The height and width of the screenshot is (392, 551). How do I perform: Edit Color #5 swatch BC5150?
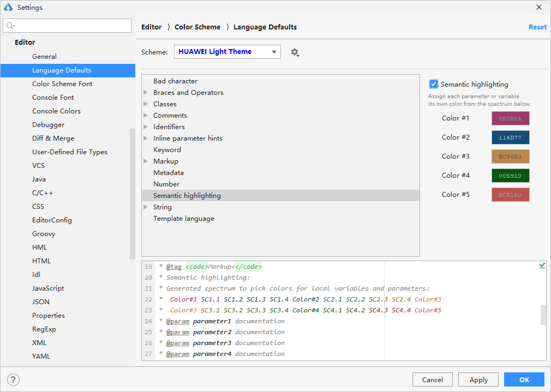510,195
